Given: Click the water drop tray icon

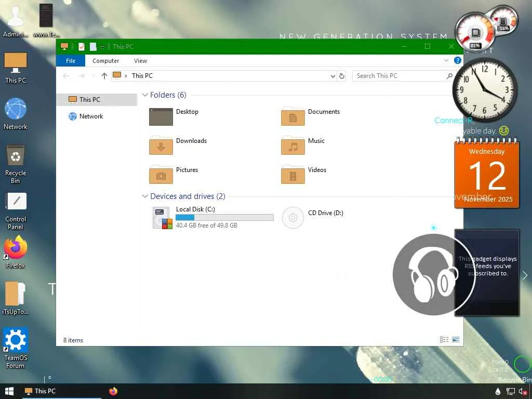Looking at the screenshot, I should tap(498, 392).
